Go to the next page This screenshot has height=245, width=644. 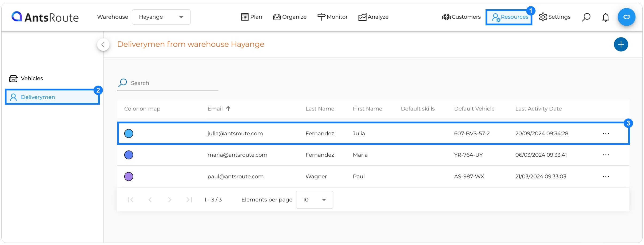[x=170, y=200]
